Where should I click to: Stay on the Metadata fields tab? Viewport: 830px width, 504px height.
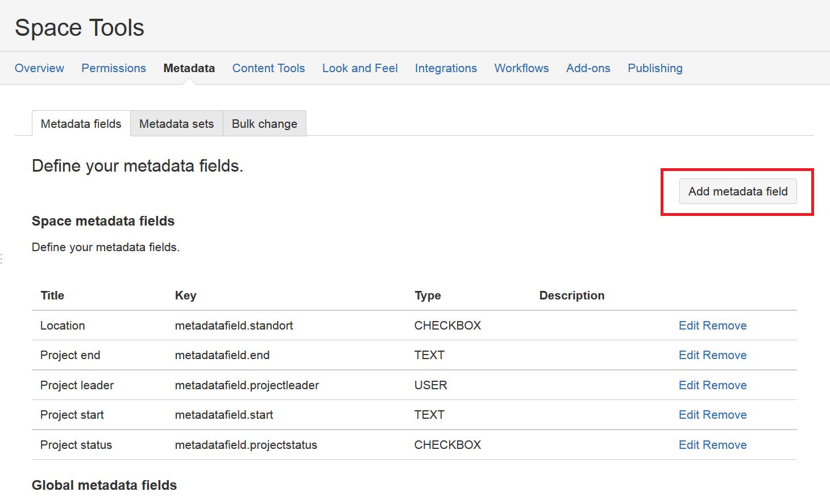[x=81, y=123]
